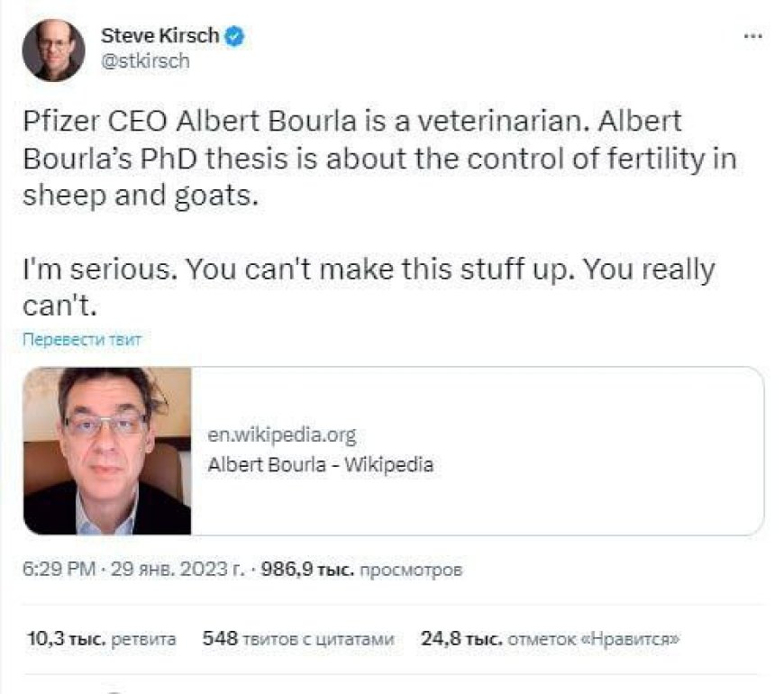Open Steve Kirsch's profile avatar
This screenshot has height=694, width=784.
tap(53, 50)
